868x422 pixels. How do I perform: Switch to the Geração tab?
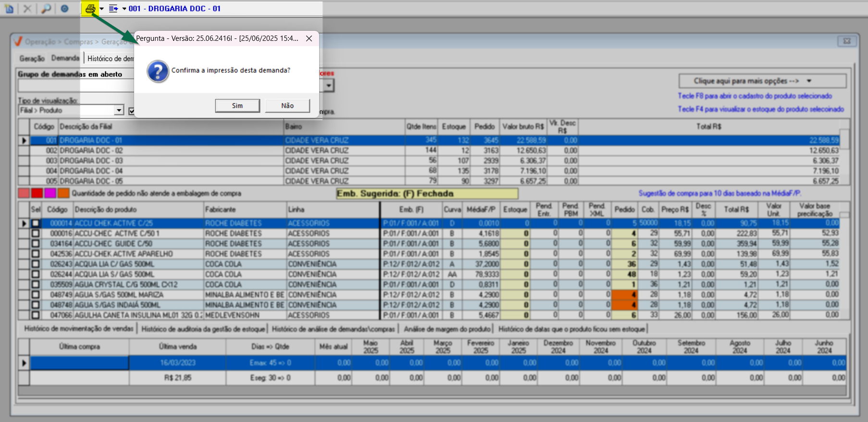pyautogui.click(x=32, y=59)
